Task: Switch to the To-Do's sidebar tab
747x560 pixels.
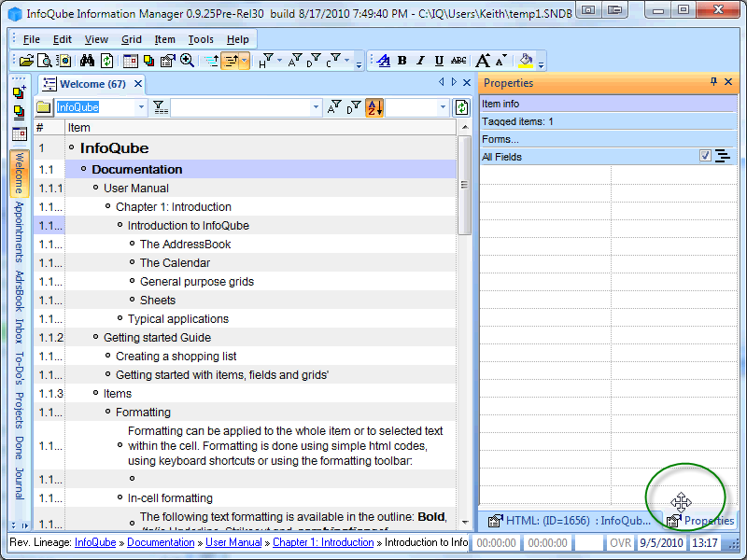Action: pos(19,368)
